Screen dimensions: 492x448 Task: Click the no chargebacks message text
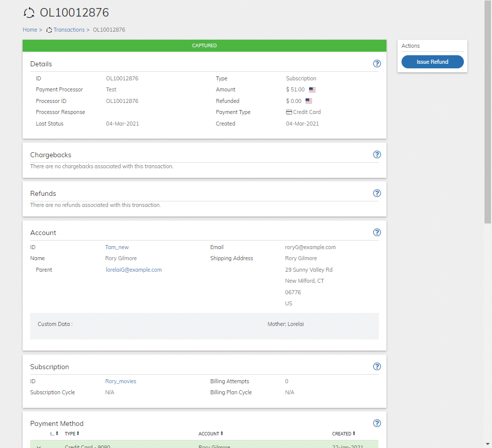tap(102, 166)
